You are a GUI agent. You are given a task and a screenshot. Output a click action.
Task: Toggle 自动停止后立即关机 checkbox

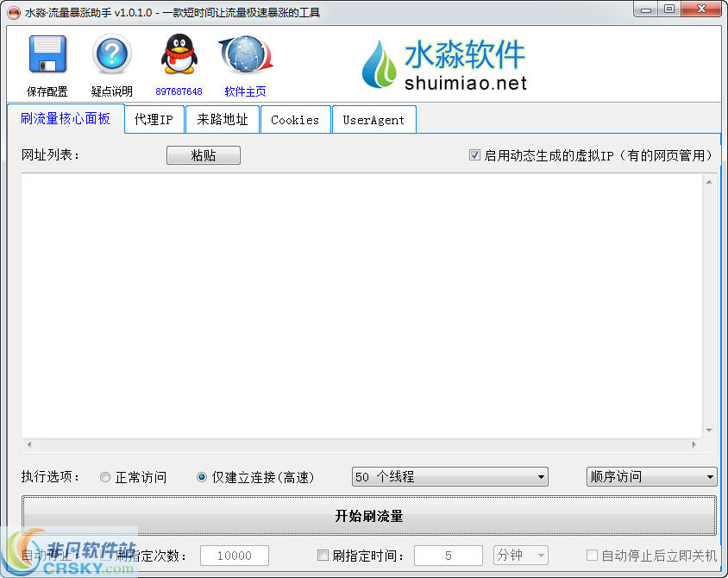(592, 556)
